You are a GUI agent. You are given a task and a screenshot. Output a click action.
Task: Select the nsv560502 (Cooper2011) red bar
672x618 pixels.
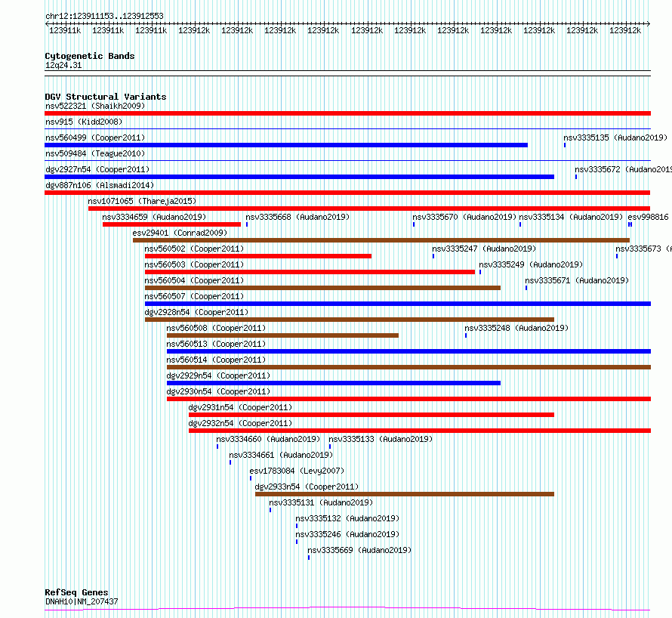(x=258, y=256)
